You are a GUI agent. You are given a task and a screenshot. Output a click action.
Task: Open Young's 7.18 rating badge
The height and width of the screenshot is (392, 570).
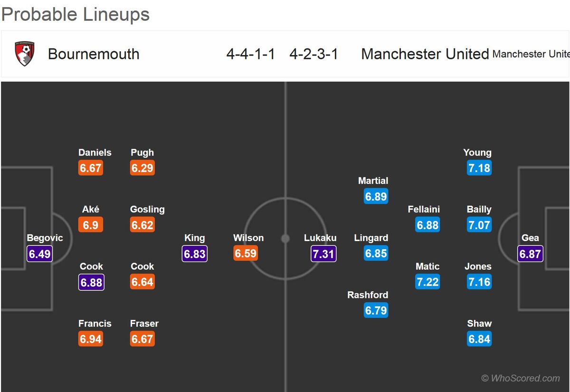[x=479, y=168]
